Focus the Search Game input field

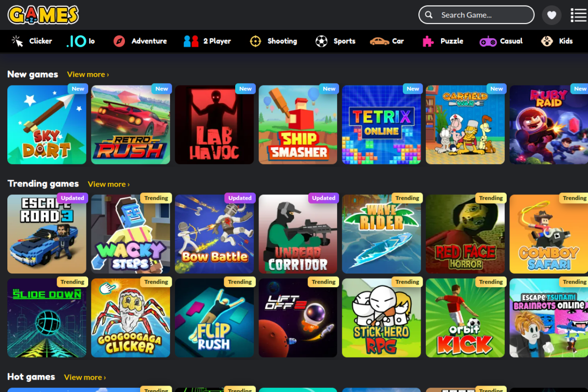pos(482,15)
